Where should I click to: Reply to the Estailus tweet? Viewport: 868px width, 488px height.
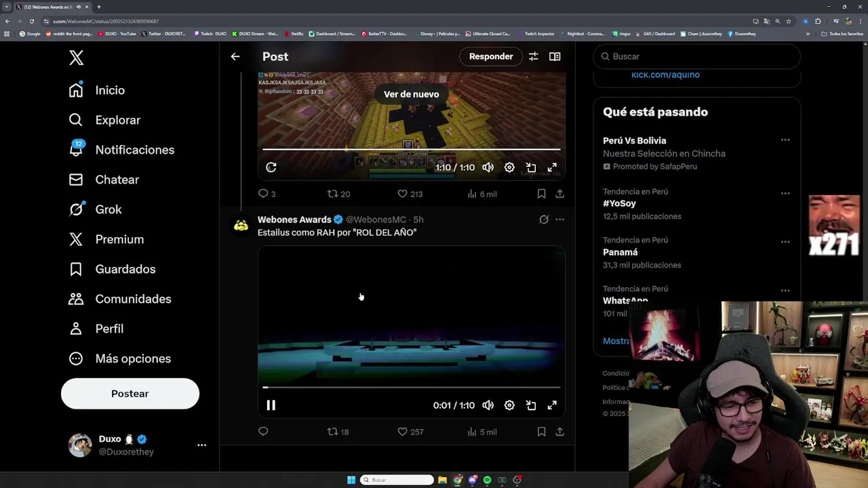pyautogui.click(x=263, y=432)
